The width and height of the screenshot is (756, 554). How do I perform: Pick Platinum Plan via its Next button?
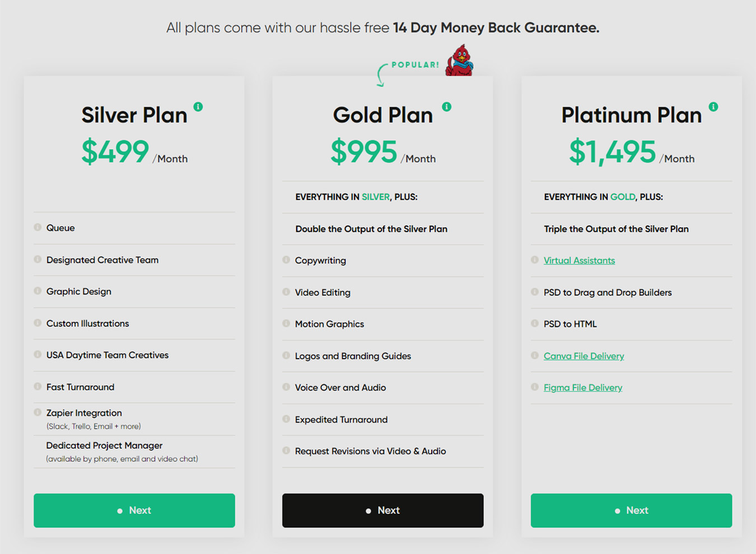(x=632, y=510)
